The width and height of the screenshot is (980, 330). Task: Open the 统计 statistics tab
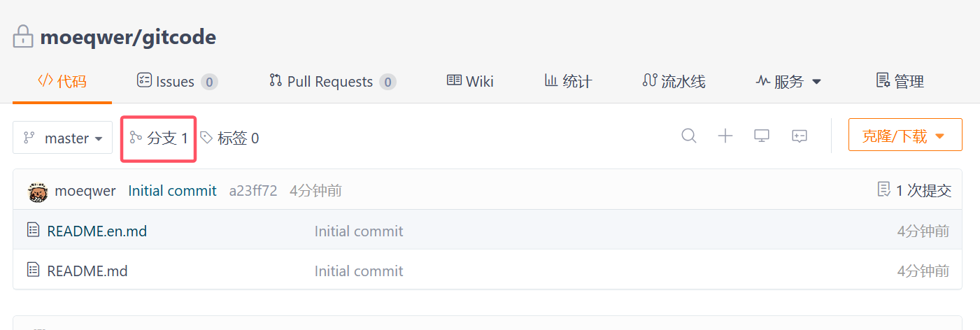pyautogui.click(x=568, y=81)
